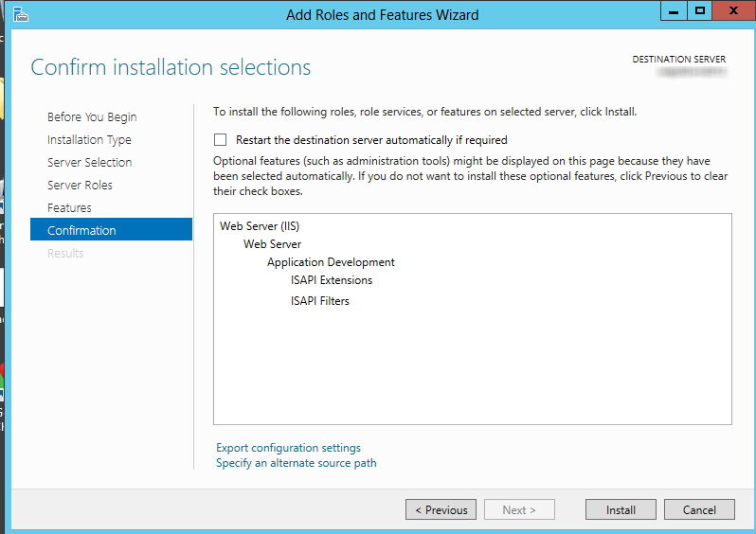This screenshot has height=534, width=756.
Task: Select Web Server (IIS) in list
Action: (x=260, y=226)
